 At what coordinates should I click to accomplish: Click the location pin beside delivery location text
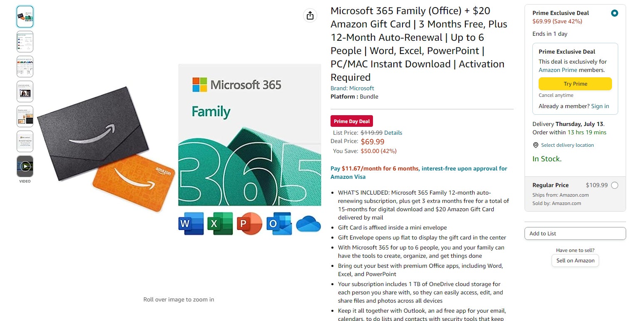[x=536, y=145]
